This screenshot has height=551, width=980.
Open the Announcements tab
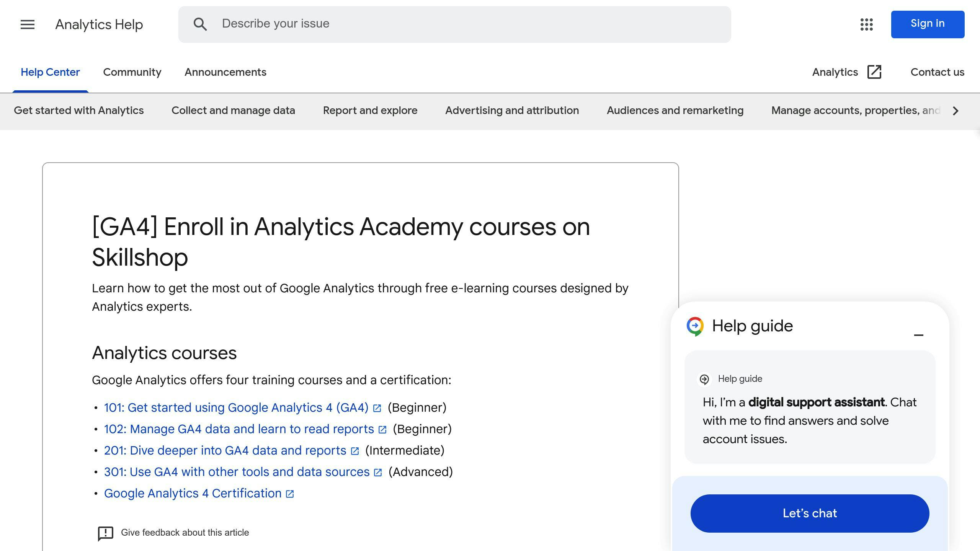(x=225, y=72)
